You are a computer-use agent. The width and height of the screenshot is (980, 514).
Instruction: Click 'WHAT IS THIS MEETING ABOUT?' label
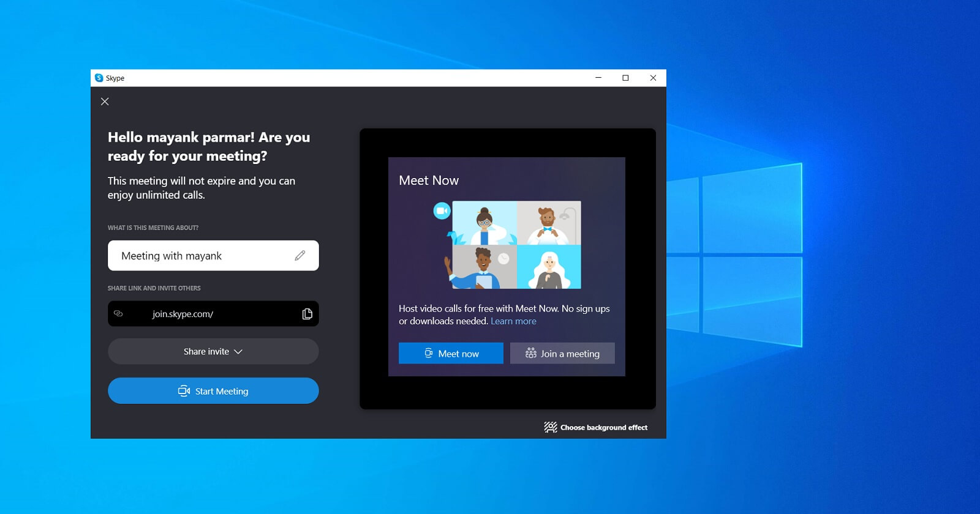153,228
